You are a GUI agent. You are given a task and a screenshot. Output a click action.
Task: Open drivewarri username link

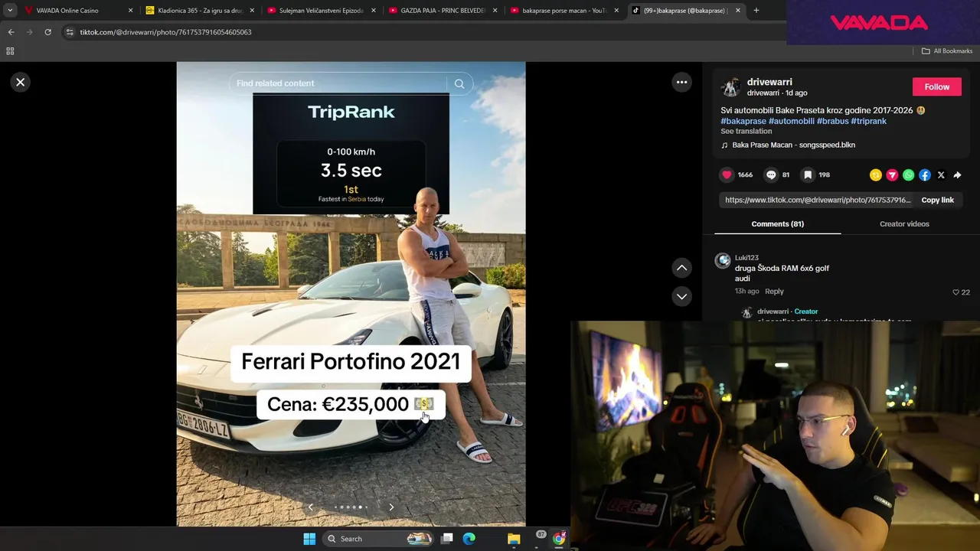(x=769, y=82)
